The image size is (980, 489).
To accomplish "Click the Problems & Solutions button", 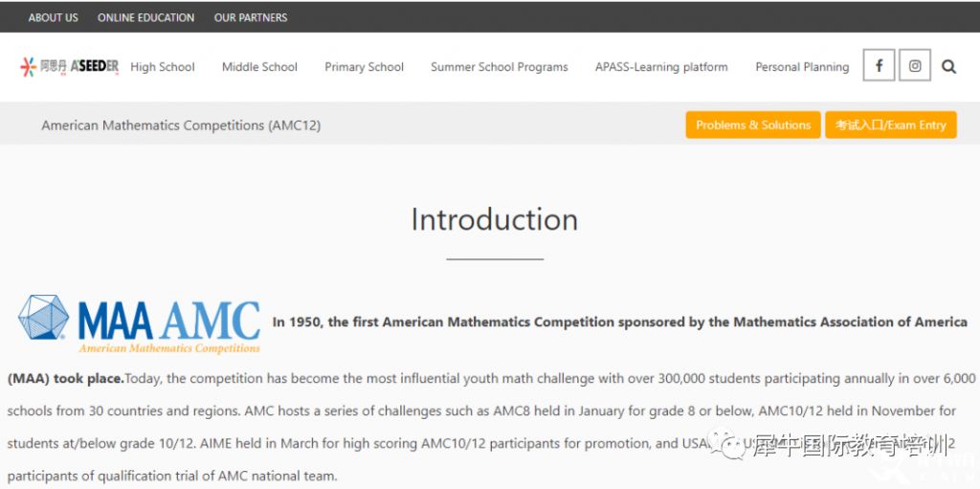I will tap(753, 125).
